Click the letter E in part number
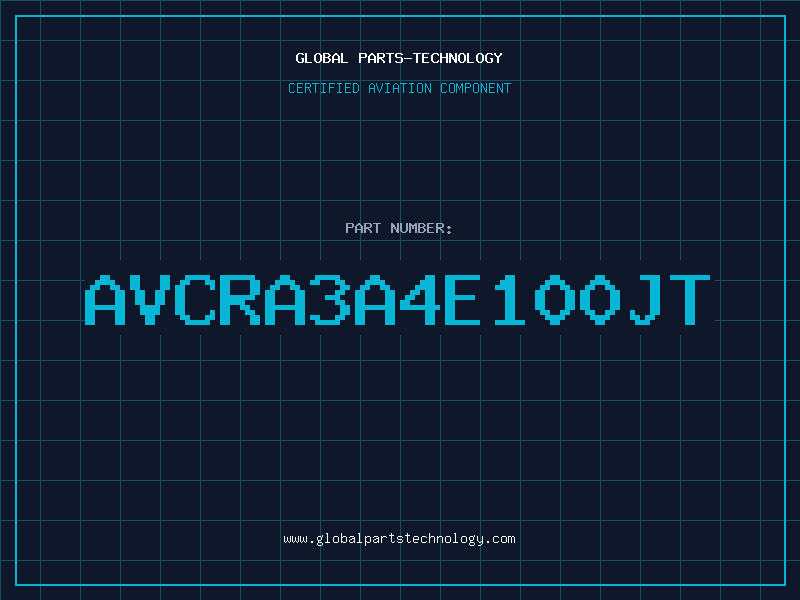 pos(466,300)
